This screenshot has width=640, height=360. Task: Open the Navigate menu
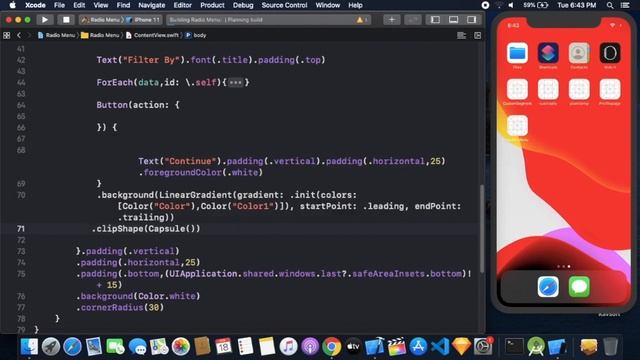pyautogui.click(x=151, y=5)
